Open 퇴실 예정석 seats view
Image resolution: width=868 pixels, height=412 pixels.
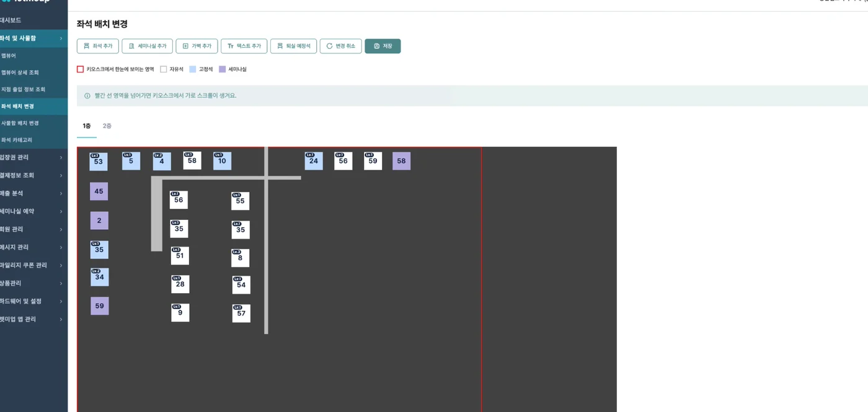point(293,46)
